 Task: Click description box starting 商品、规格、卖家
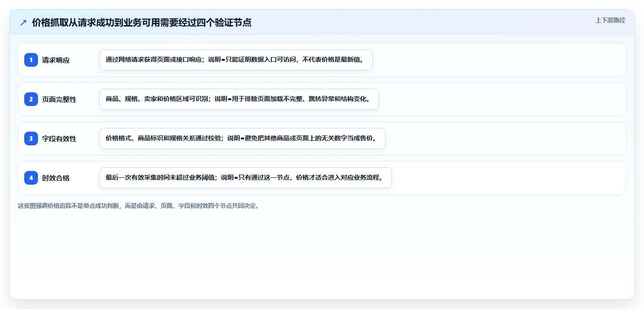pyautogui.click(x=239, y=99)
